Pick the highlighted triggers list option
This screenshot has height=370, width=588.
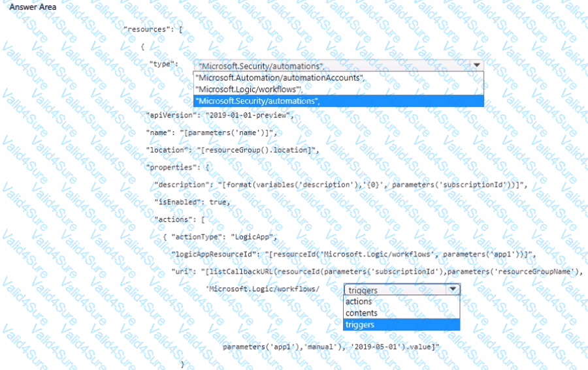click(361, 324)
